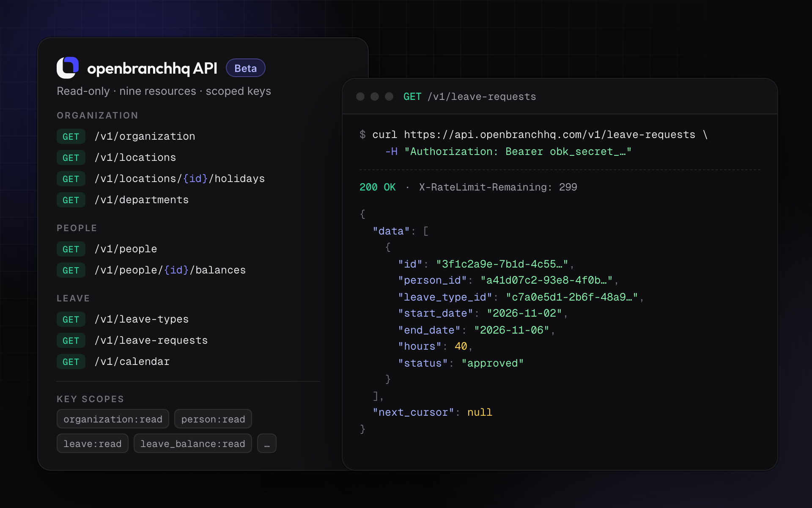Image resolution: width=812 pixels, height=508 pixels.
Task: Click the middle gray window dot
Action: click(375, 97)
